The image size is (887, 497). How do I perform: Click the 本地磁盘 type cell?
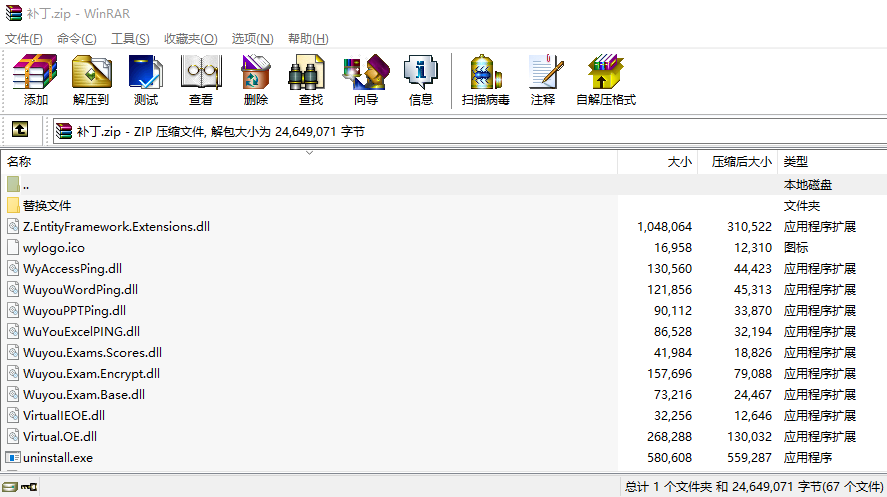808,184
